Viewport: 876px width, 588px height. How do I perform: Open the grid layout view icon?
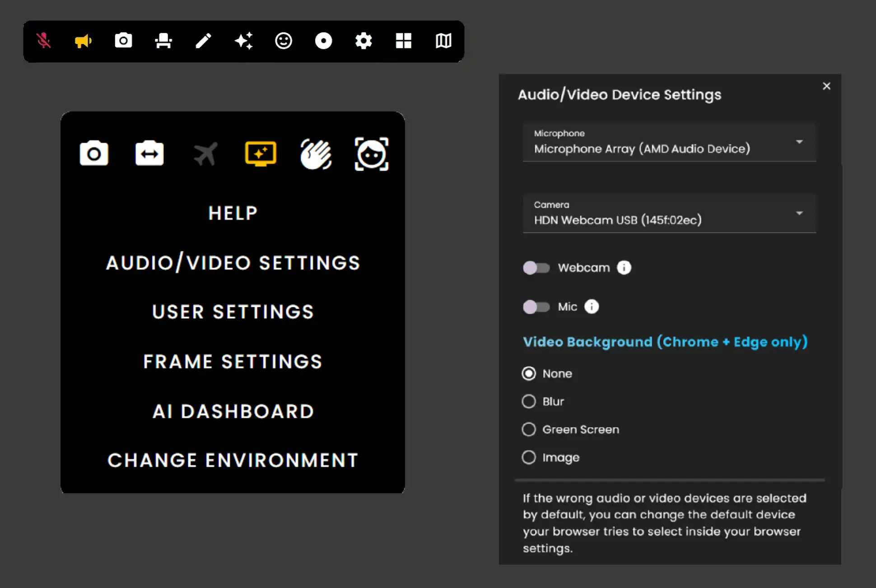[x=403, y=41]
